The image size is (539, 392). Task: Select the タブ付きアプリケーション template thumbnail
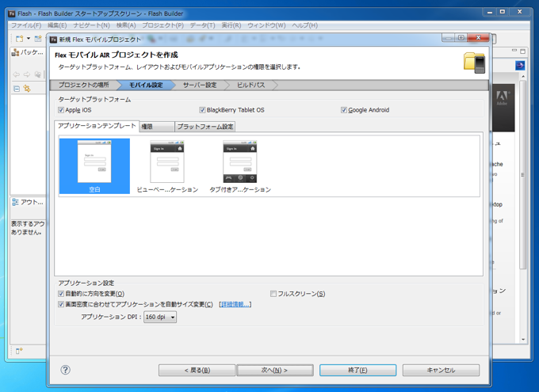point(240,166)
